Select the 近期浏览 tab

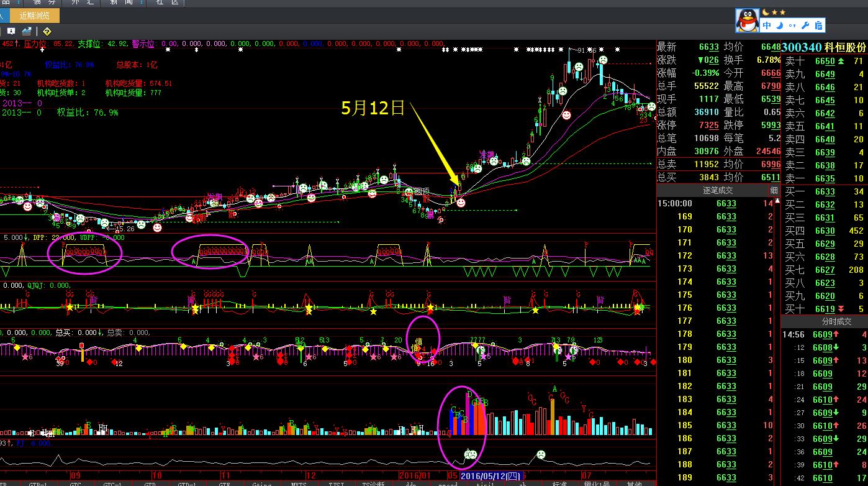35,16
